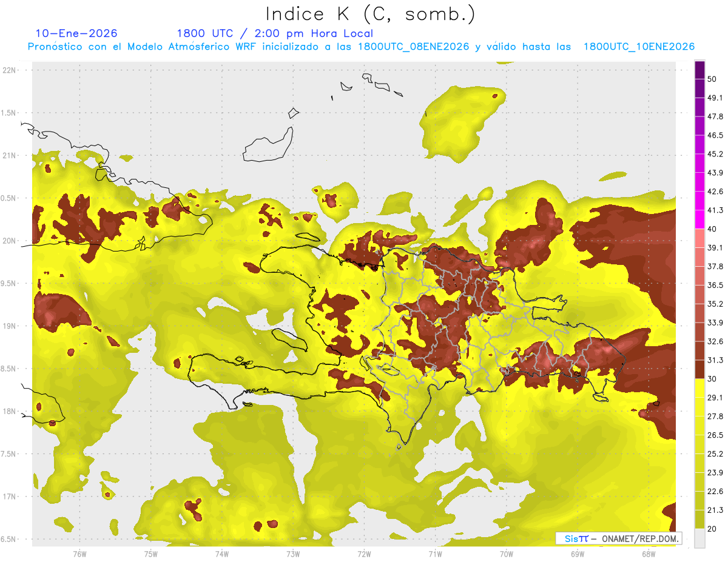This screenshot has height=562, width=728.
Task: Click the olive 21.3 legend color band
Action: [x=699, y=519]
